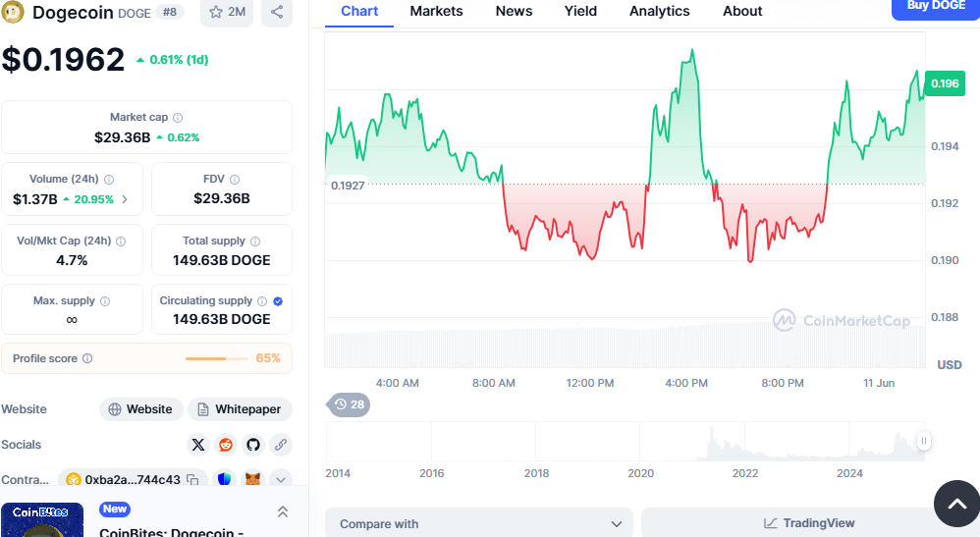Open Dogecoin's X (Twitter) social link
Image resolution: width=980 pixels, height=537 pixels.
[198, 445]
